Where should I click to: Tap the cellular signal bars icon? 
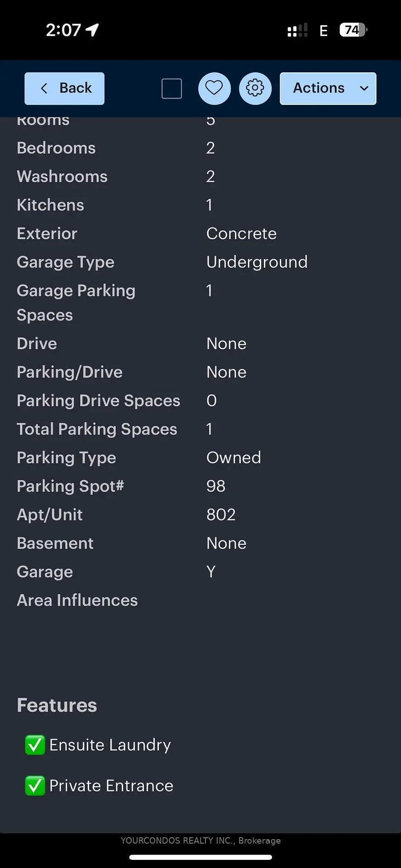point(297,30)
